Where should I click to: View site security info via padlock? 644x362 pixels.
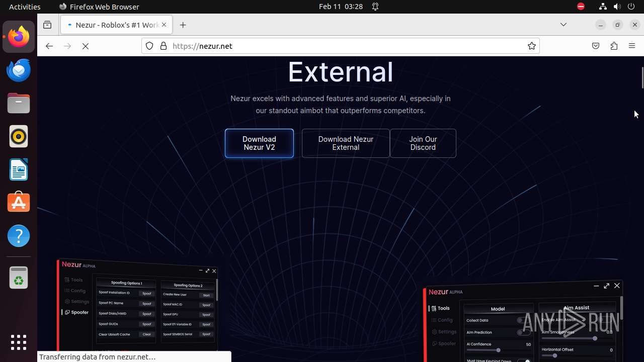coord(163,46)
